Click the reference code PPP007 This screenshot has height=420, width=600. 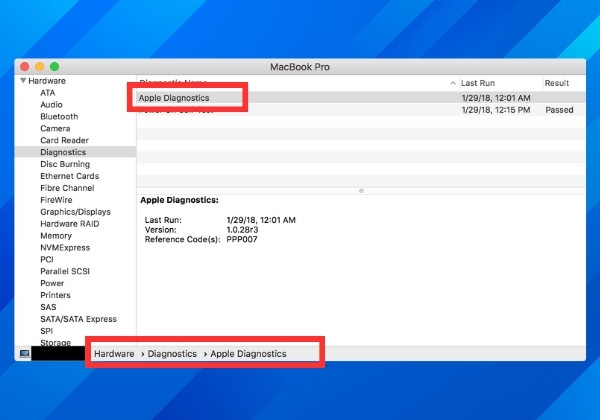pos(242,239)
